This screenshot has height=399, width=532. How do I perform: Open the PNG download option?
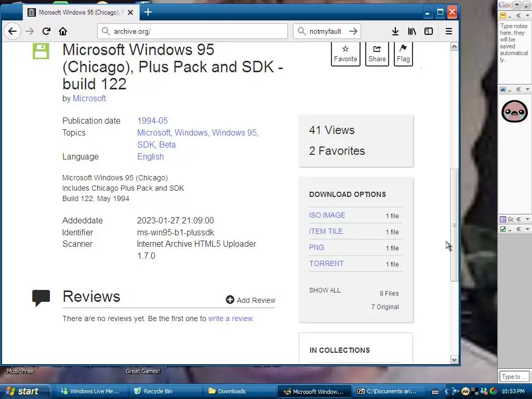(316, 247)
